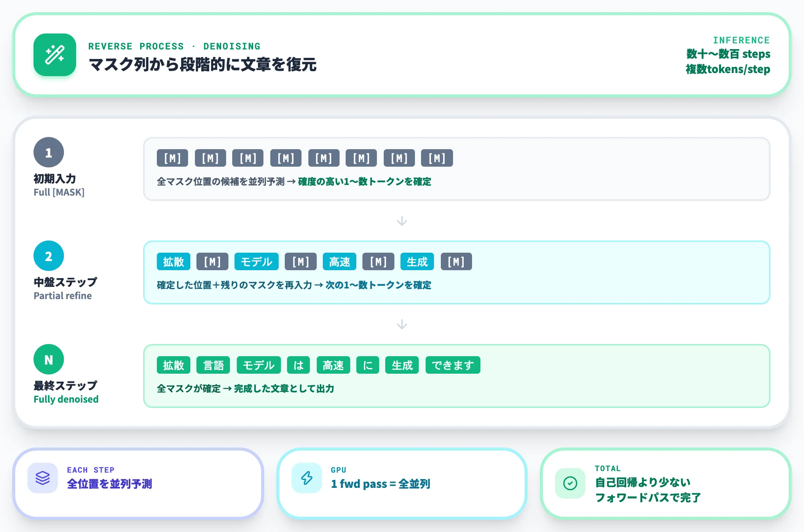Image resolution: width=804 pixels, height=532 pixels.
Task: Click the Fully denoised subtitle
Action: (x=66, y=399)
